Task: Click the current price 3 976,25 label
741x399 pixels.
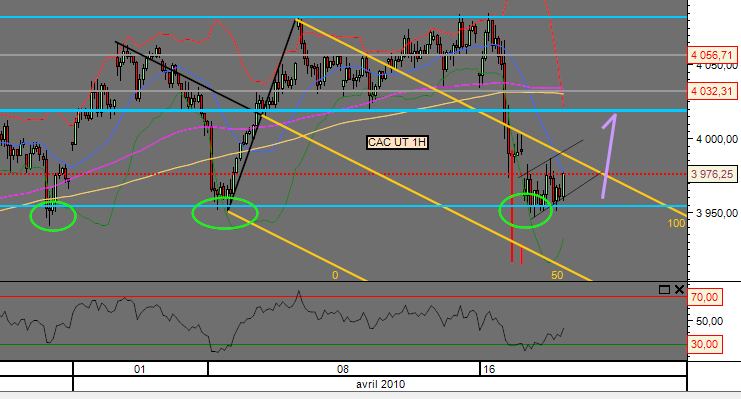Action: click(712, 174)
